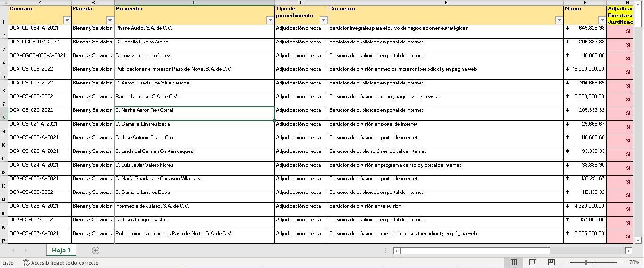Select row 8 header
644x268 pixels.
point(4,114)
